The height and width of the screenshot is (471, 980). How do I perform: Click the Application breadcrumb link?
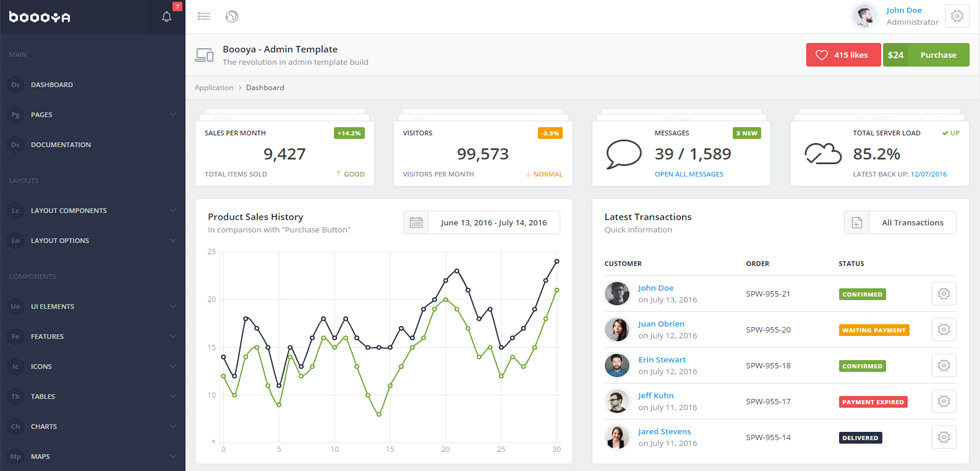(214, 88)
